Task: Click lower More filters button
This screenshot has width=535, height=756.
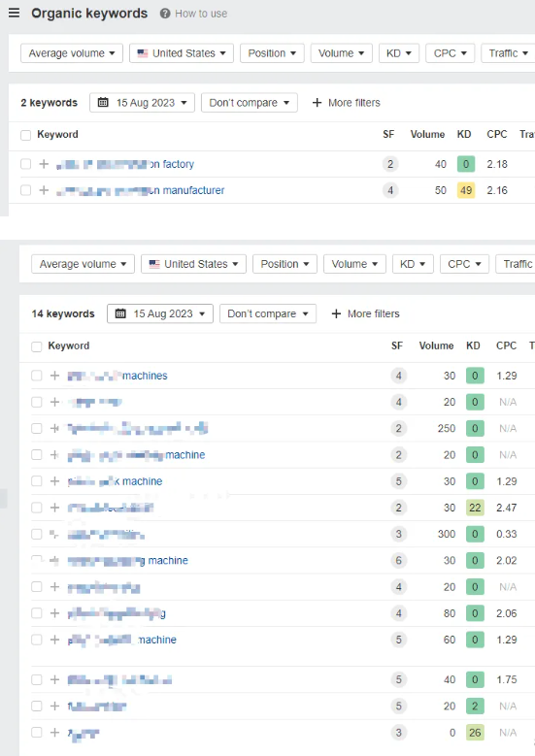Action: tap(366, 313)
